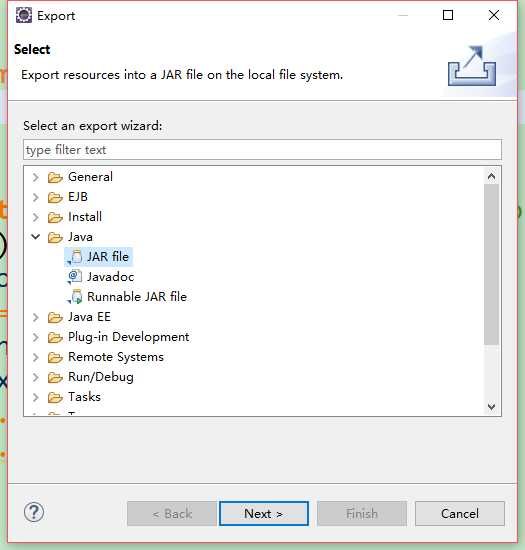Screen dimensions: 525x550
Task: Click the Plug-in Development folder icon
Action: 55,337
